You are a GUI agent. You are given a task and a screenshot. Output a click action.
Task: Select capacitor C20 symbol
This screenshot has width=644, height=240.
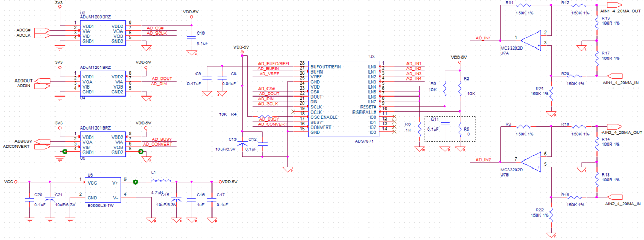tap(29, 199)
